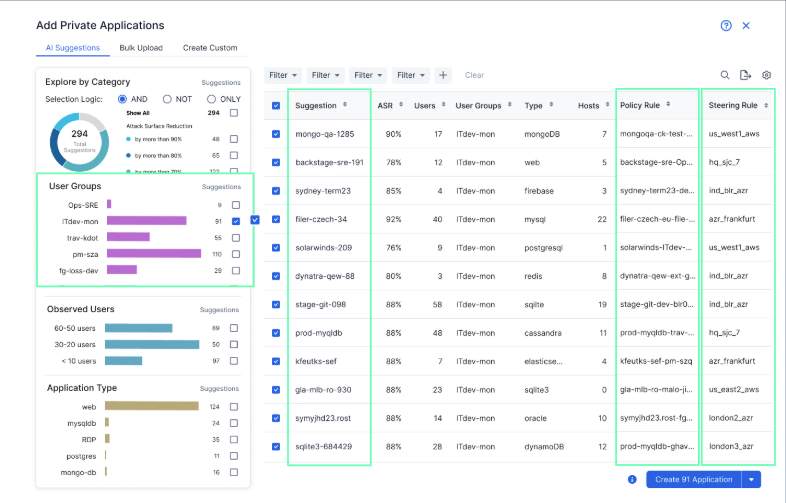Open the table settings gear icon

(x=767, y=75)
